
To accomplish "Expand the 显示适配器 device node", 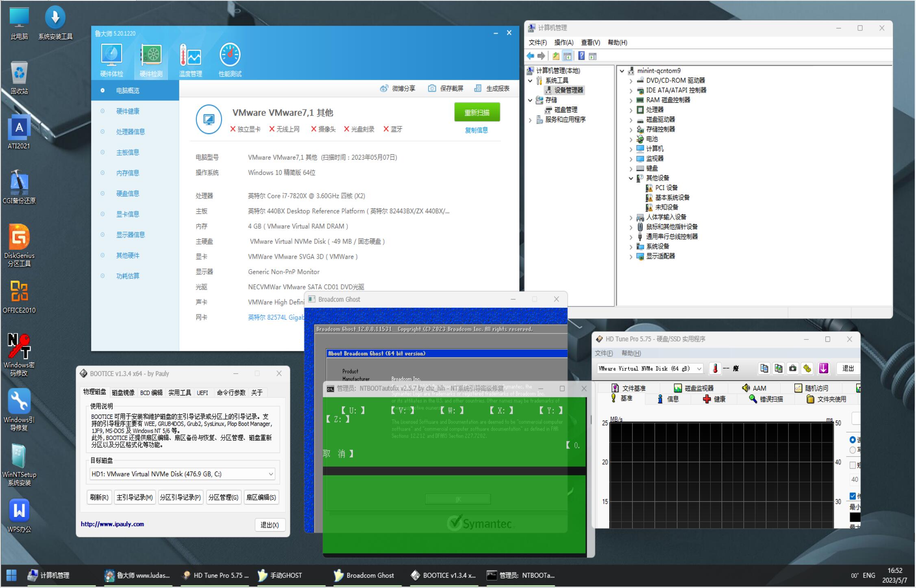I will click(x=631, y=256).
